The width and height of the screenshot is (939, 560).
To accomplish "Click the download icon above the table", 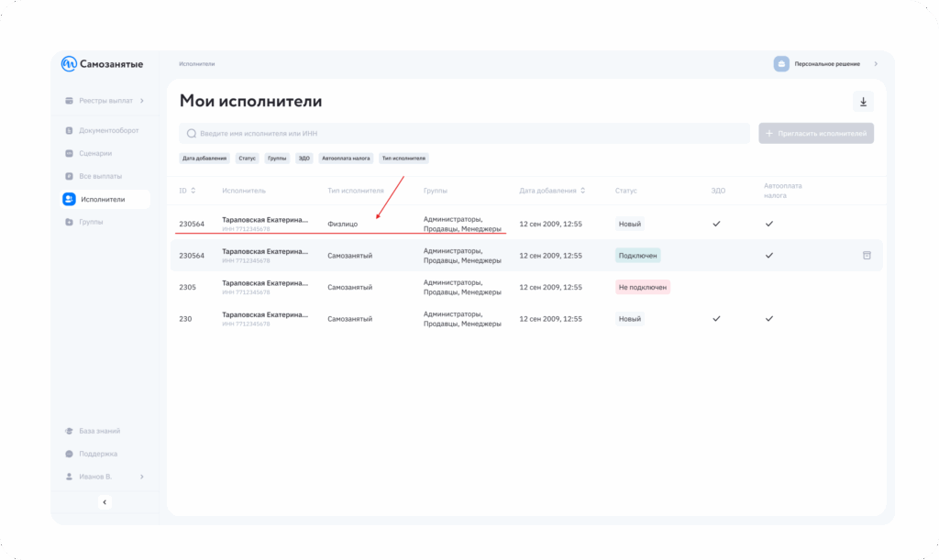I will point(863,102).
